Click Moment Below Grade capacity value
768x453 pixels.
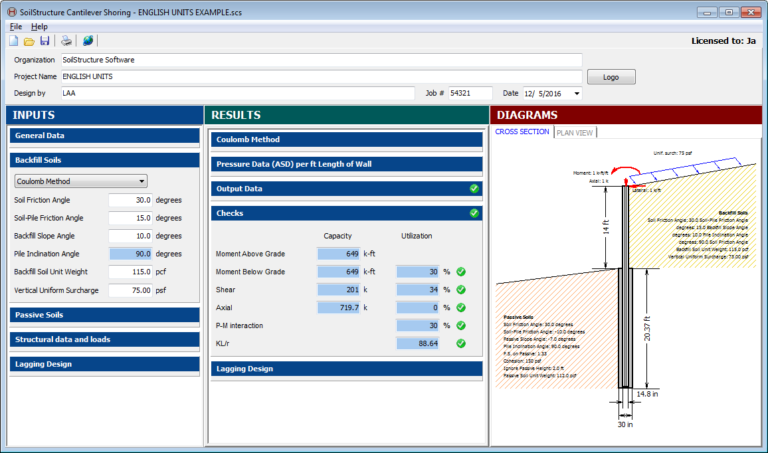pyautogui.click(x=338, y=272)
